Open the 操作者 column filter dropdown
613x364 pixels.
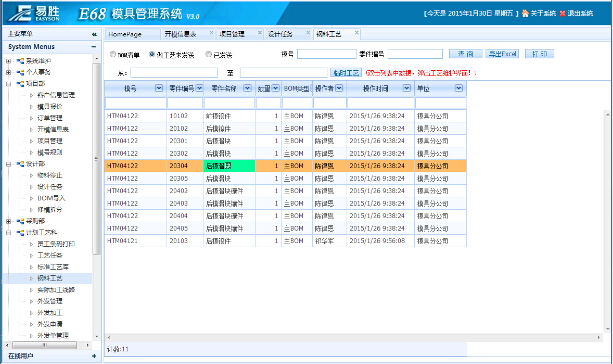point(339,88)
